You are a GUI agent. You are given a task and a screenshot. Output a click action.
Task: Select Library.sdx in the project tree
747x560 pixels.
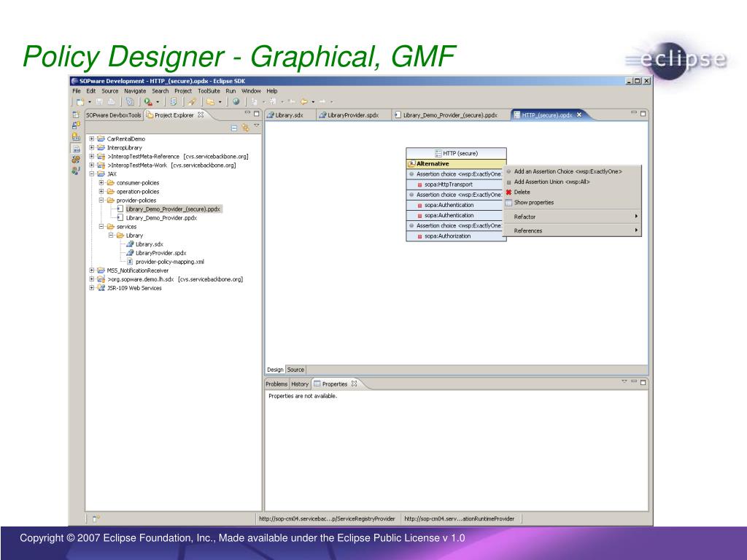pos(149,244)
